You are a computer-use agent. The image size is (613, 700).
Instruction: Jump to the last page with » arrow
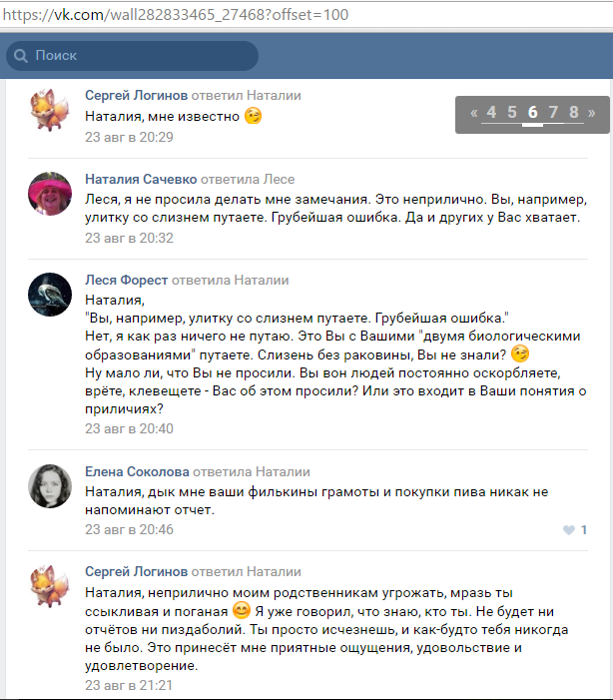tap(592, 113)
